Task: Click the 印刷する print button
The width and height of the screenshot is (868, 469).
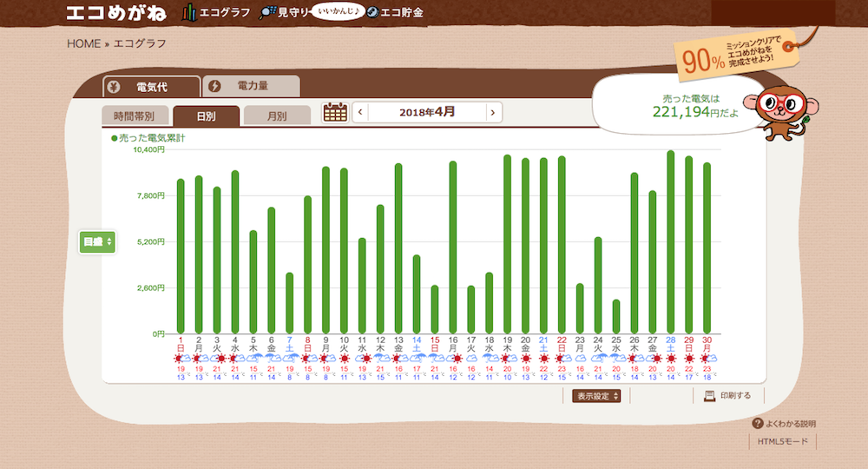Action: pos(727,395)
